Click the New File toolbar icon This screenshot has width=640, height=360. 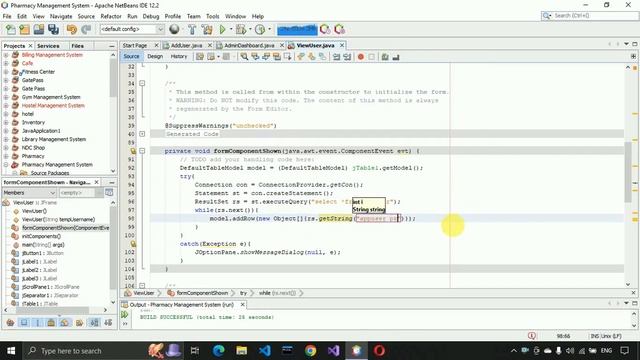point(10,29)
